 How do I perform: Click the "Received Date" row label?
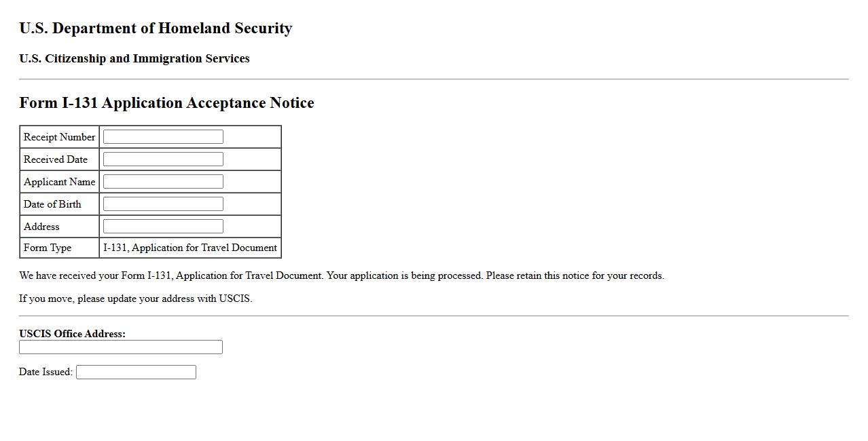56,159
